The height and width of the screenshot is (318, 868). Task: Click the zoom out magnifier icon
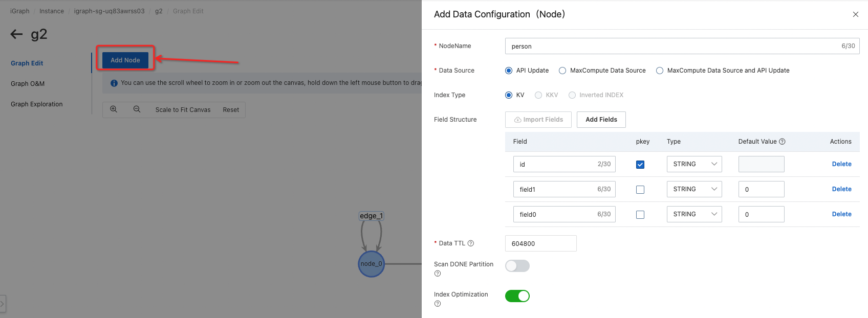[137, 109]
